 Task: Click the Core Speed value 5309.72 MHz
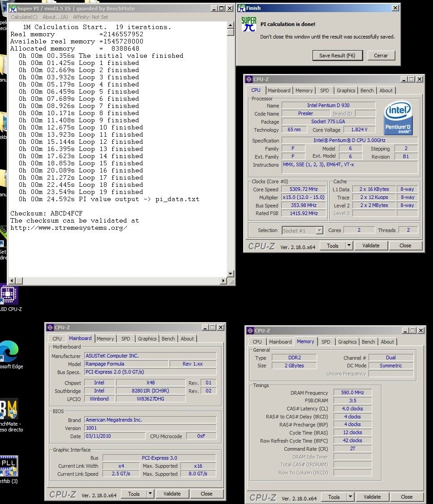304,190
